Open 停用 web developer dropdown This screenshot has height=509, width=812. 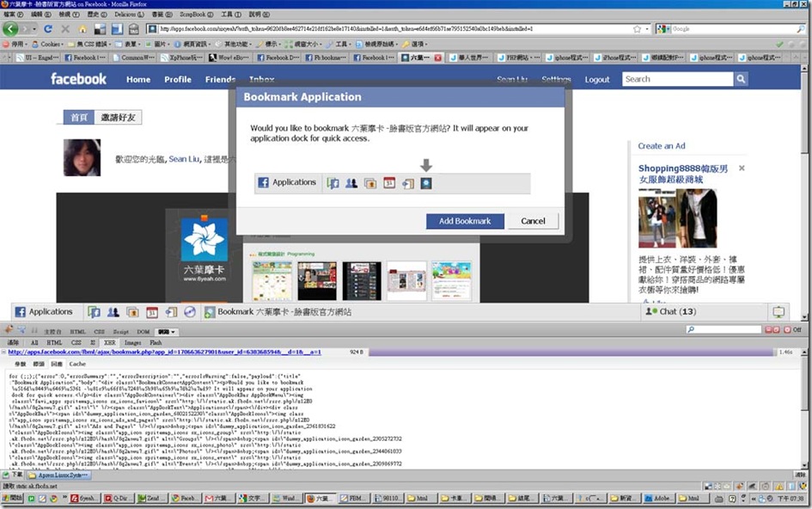tap(14, 44)
